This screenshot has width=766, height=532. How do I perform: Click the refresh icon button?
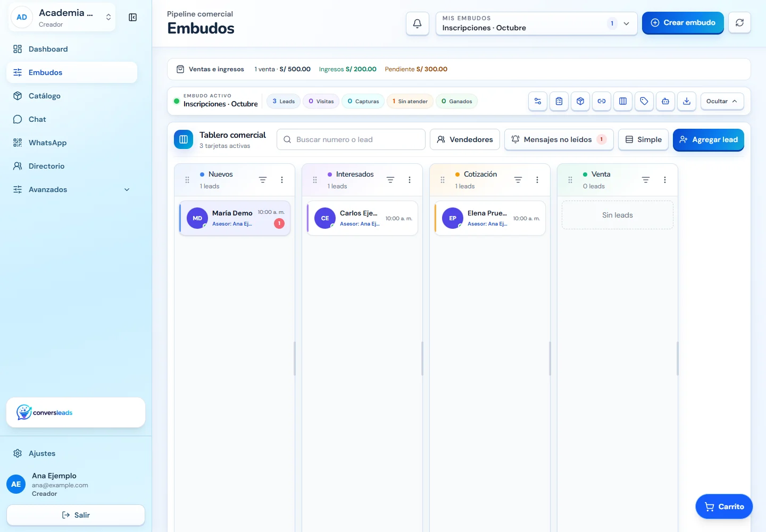click(x=739, y=23)
